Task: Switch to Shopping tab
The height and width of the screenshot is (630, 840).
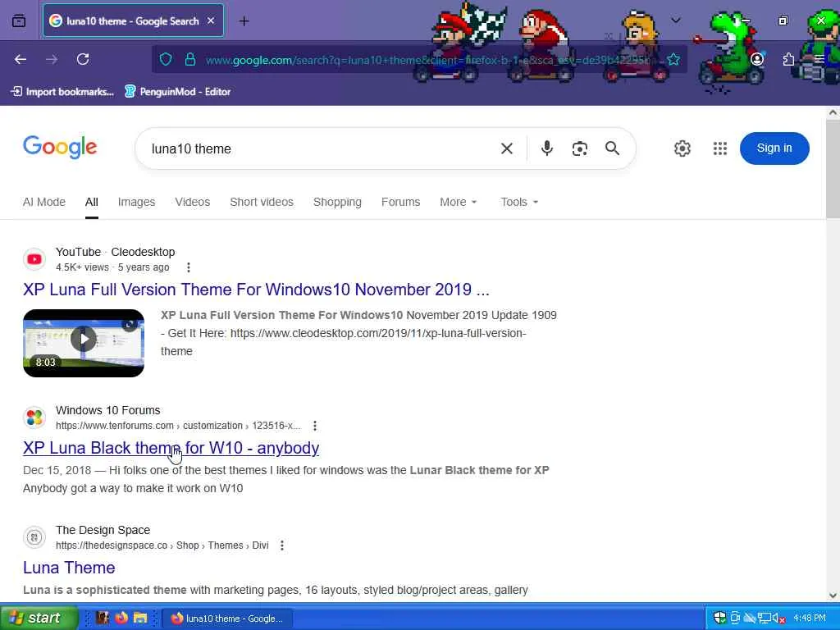Action: click(337, 202)
